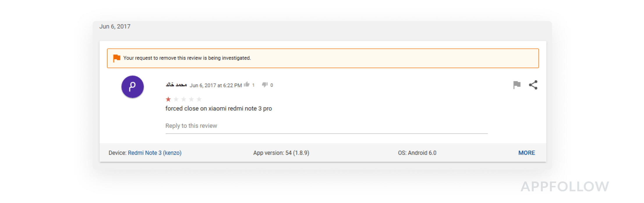Screen dimensions: 644x203
Task: Click the Reply to this review field
Action: click(x=326, y=126)
